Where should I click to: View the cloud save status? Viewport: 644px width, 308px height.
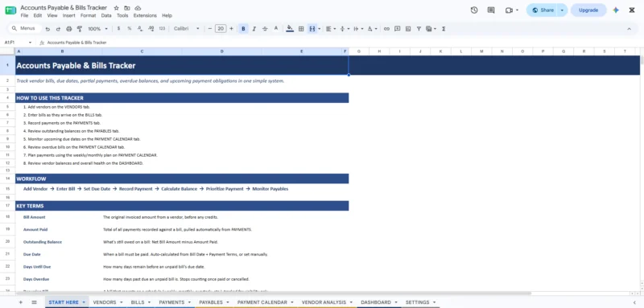[138, 8]
